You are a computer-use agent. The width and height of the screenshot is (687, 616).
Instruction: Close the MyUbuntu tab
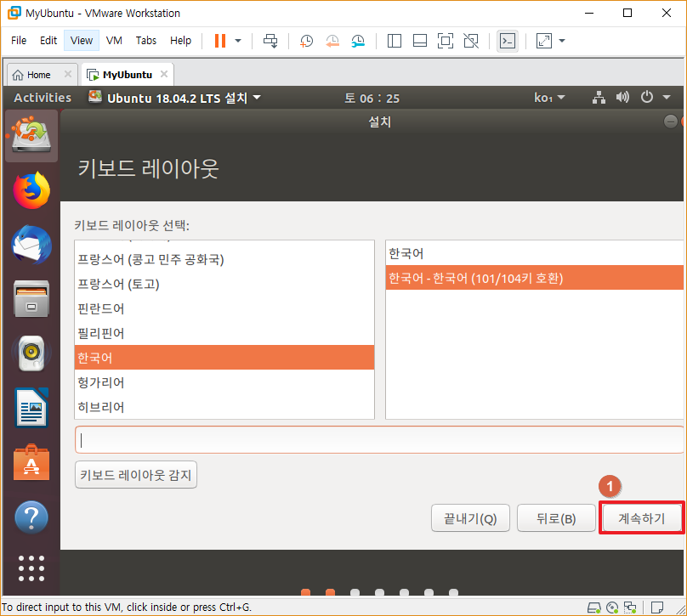(x=164, y=74)
